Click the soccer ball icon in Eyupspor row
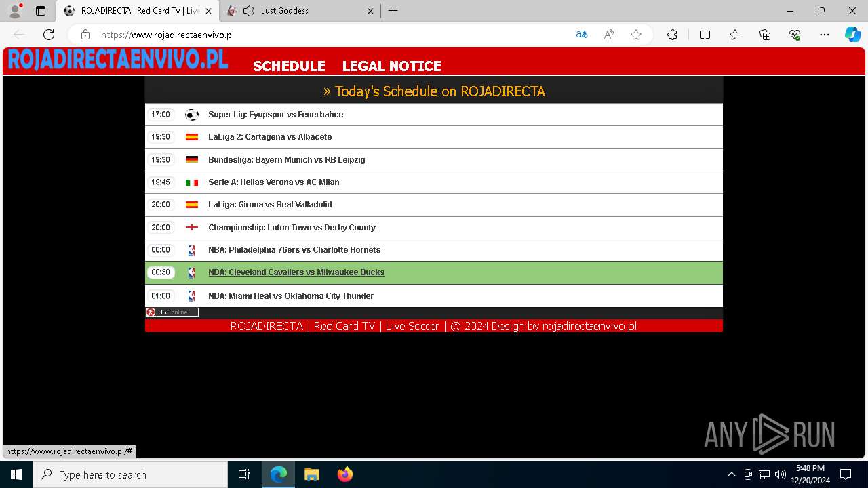868x488 pixels. (192, 115)
